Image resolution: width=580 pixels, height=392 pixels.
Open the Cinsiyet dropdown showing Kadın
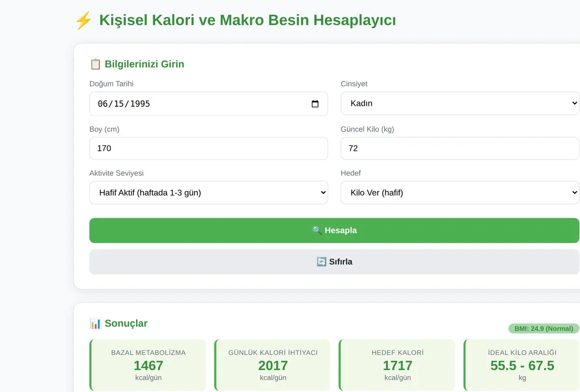click(x=460, y=103)
